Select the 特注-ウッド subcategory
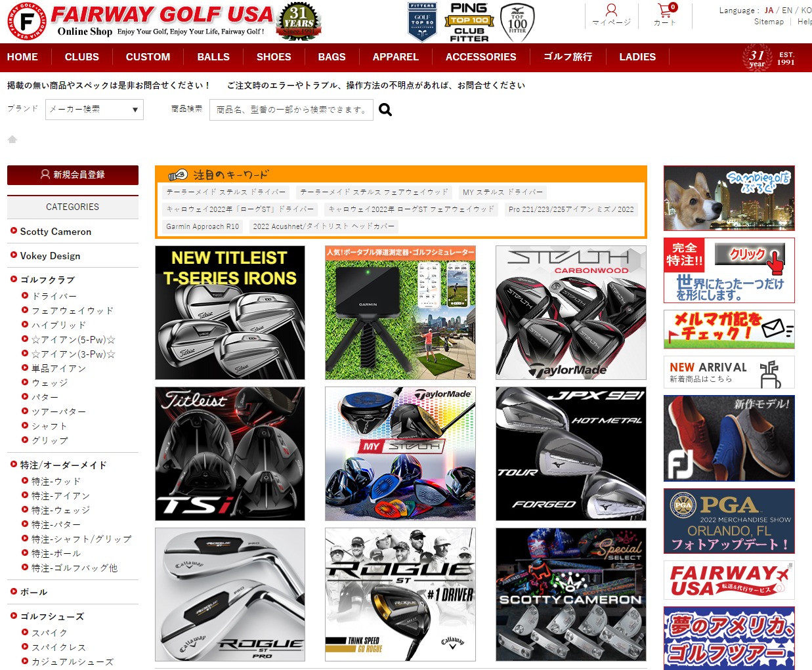The width and height of the screenshot is (812, 670). (56, 481)
